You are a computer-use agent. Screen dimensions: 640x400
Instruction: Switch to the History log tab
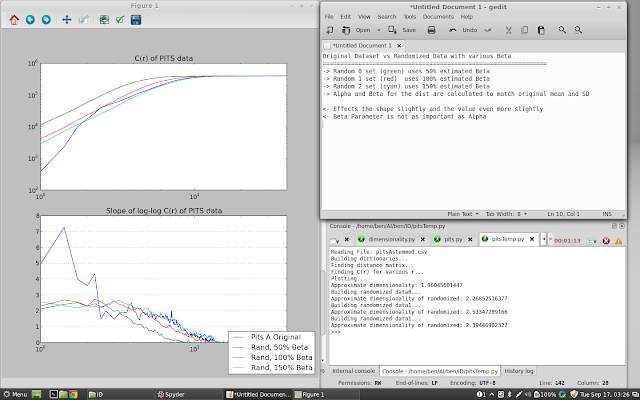coord(519,371)
